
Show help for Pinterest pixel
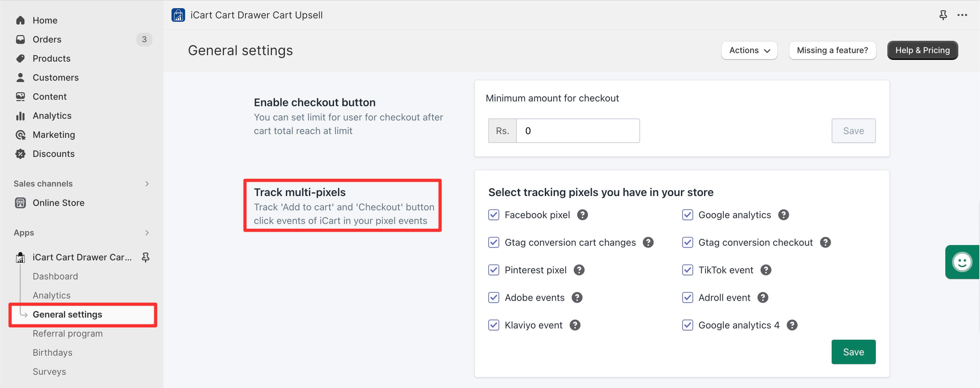coord(579,270)
